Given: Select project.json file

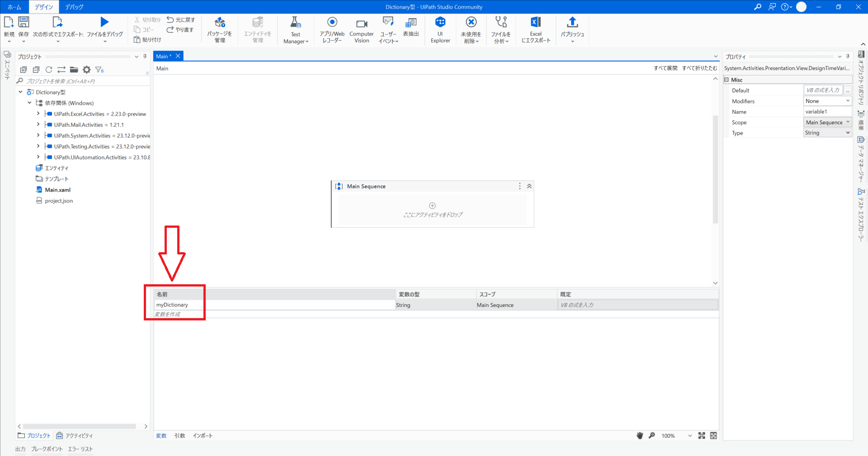Looking at the screenshot, I should (x=59, y=201).
